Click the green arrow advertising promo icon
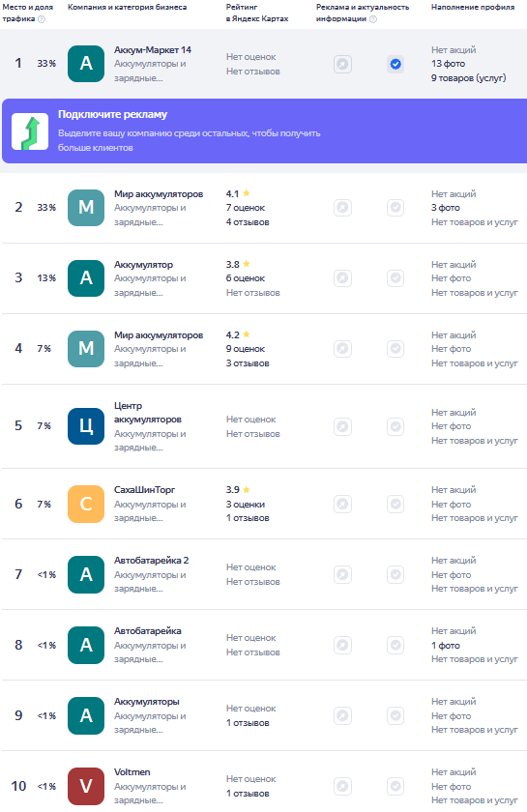The height and width of the screenshot is (812, 527). point(30,131)
